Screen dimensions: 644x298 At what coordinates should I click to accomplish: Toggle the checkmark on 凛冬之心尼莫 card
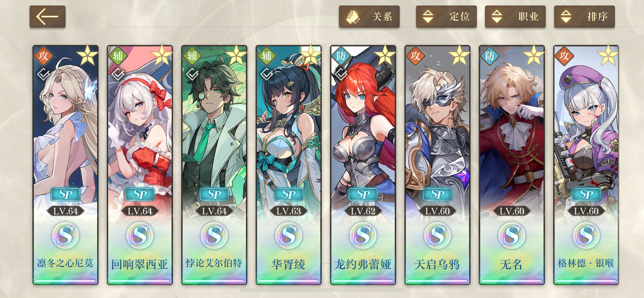click(43, 74)
